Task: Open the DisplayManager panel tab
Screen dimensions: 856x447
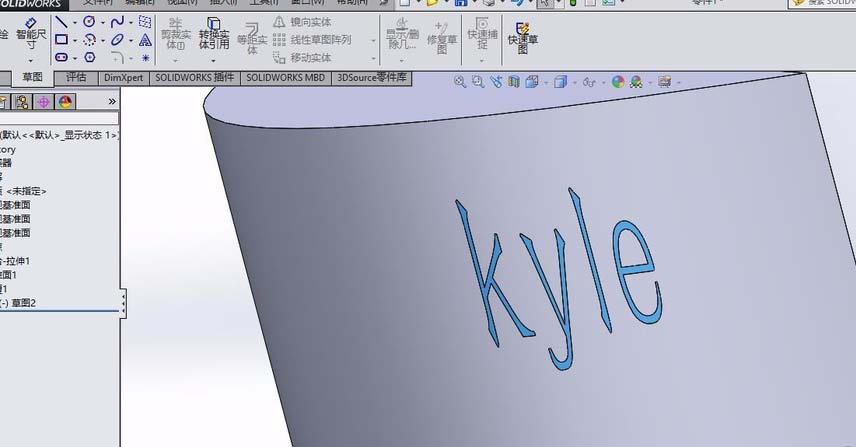Action: tap(65, 102)
